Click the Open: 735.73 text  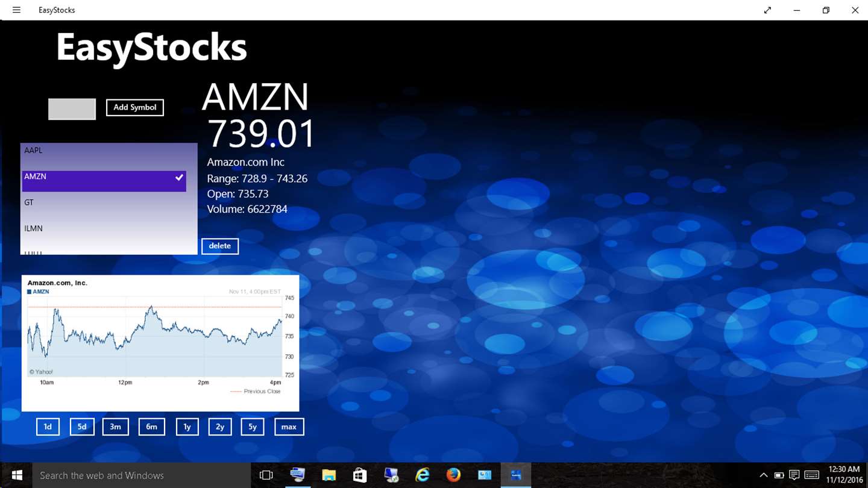click(238, 194)
